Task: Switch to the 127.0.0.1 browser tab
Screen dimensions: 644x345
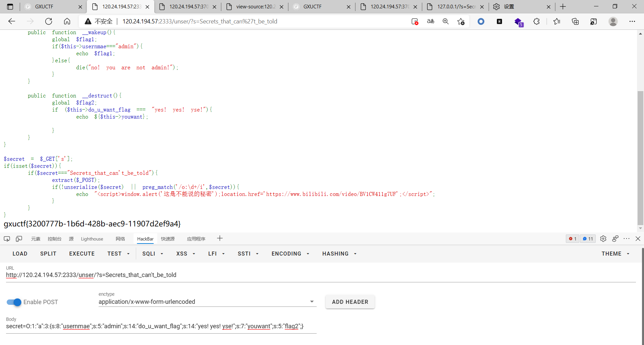Action: click(x=455, y=7)
